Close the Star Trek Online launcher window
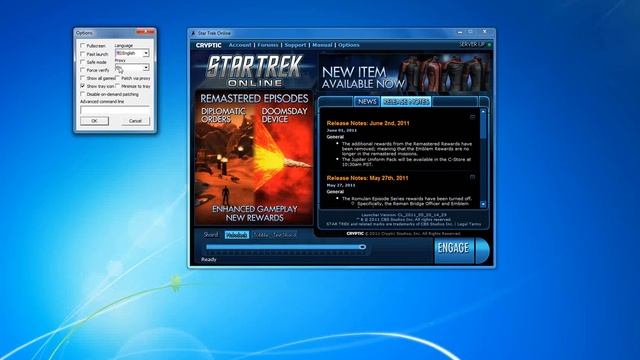 click(x=484, y=31)
